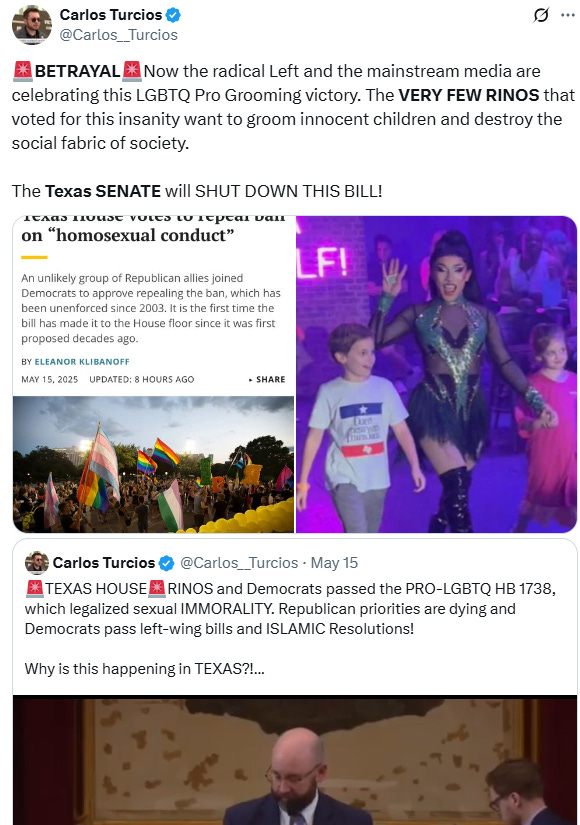
Task: Click the Eleanor Klibanoff byline in article image
Action: pyautogui.click(x=82, y=361)
